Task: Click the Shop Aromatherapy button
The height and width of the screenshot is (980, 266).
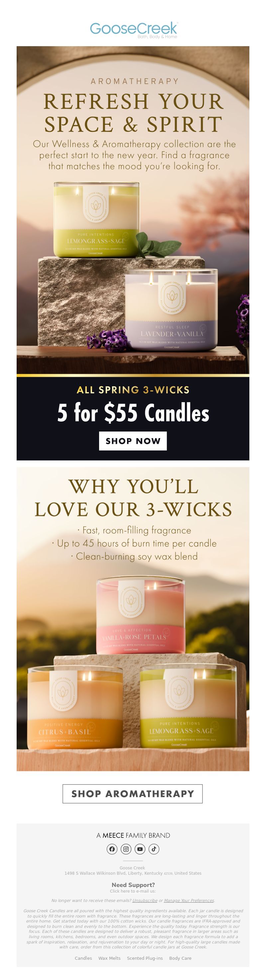Action: 132,794
